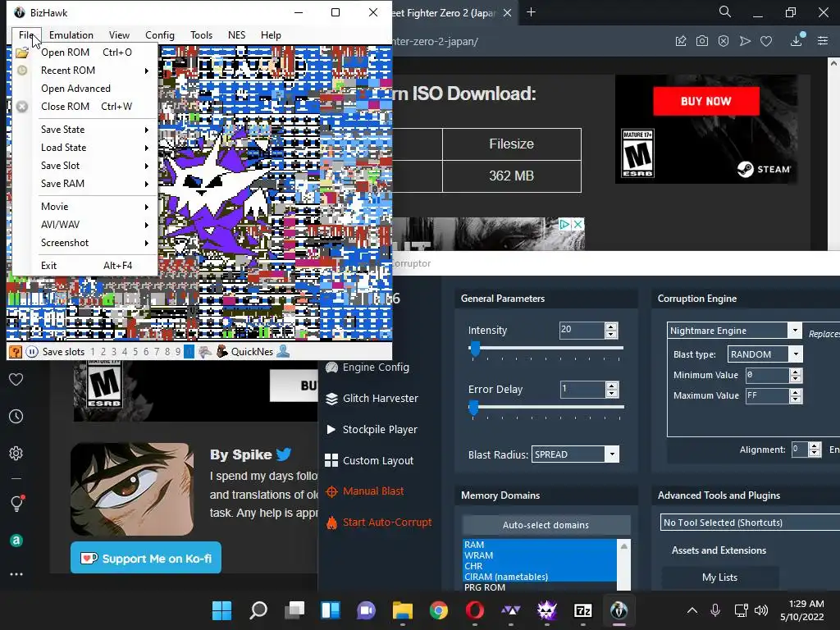Click the My Lists button
This screenshot has height=630, width=840.
[x=720, y=577]
